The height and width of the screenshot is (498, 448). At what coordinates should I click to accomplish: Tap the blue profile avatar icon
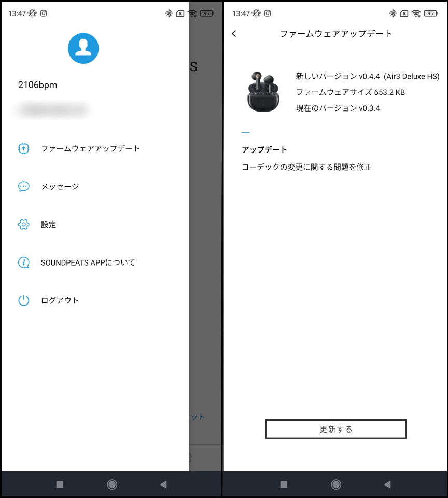coord(83,48)
